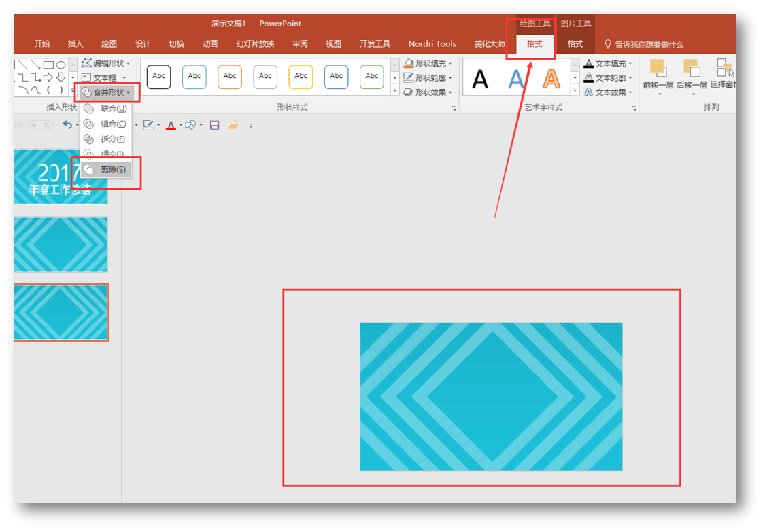Apply the green outline Abc shape style

point(372,77)
